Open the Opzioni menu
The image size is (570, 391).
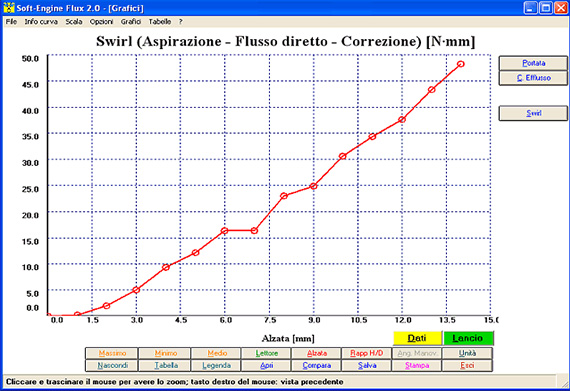[101, 22]
